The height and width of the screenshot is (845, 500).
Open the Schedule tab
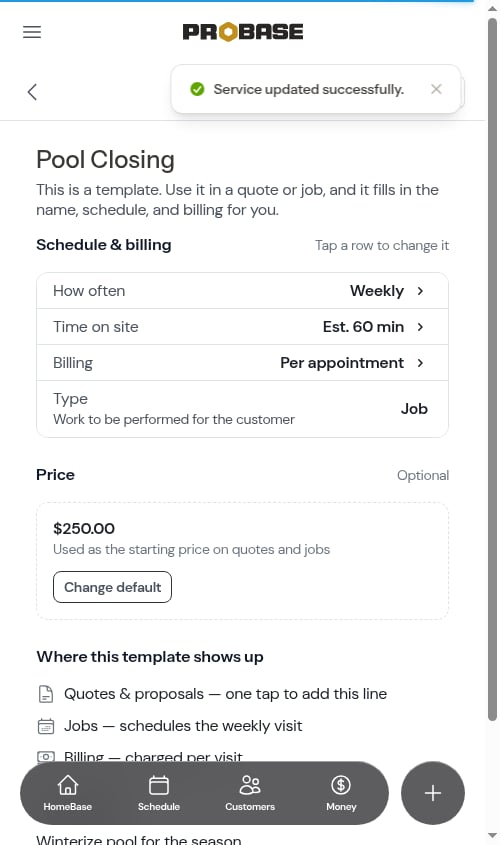[x=158, y=793]
